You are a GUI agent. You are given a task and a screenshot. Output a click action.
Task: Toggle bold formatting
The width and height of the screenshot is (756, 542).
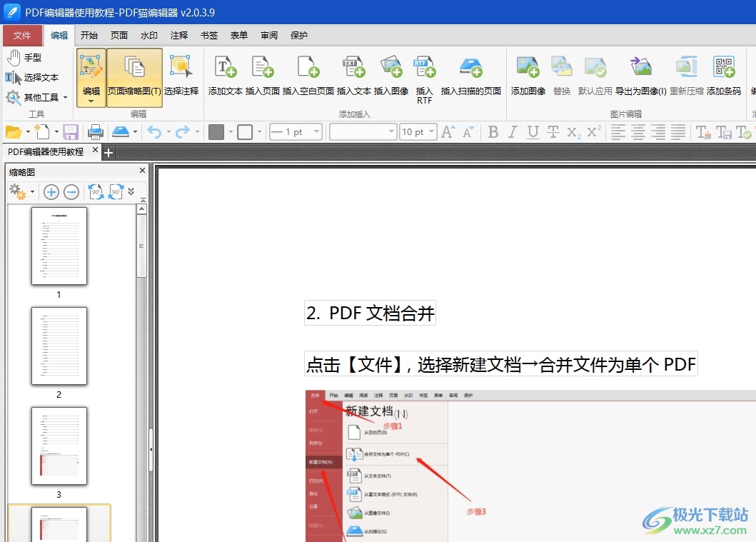click(x=493, y=131)
